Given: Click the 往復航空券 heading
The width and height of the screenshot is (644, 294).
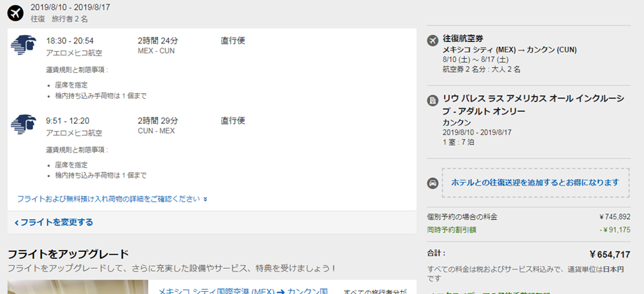Looking at the screenshot, I should pyautogui.click(x=463, y=39).
